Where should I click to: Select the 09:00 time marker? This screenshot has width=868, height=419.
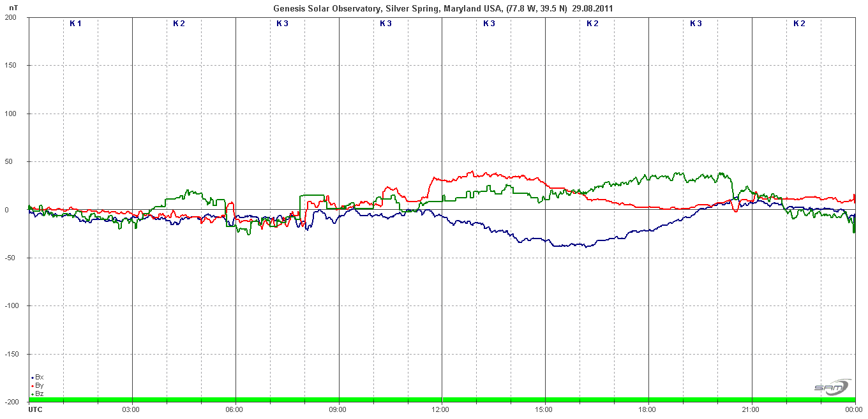point(338,409)
